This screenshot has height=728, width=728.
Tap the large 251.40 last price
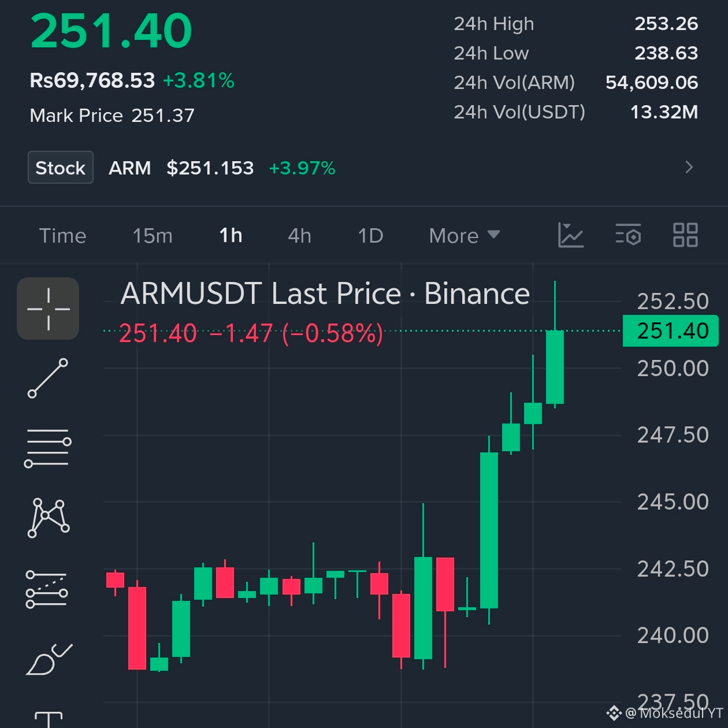[x=111, y=31]
